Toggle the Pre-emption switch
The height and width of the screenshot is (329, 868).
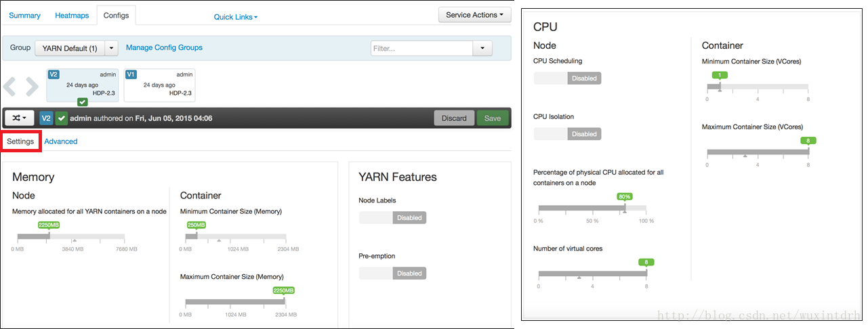(x=392, y=273)
